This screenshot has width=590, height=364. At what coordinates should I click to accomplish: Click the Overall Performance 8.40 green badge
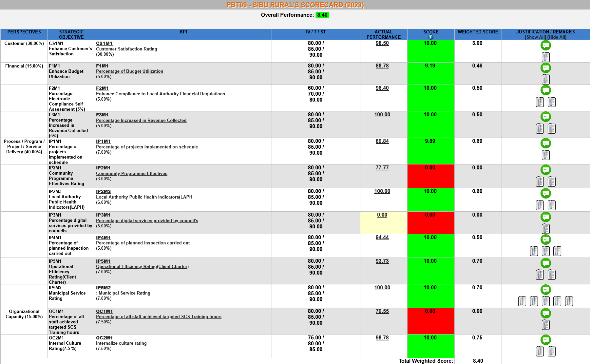click(322, 15)
